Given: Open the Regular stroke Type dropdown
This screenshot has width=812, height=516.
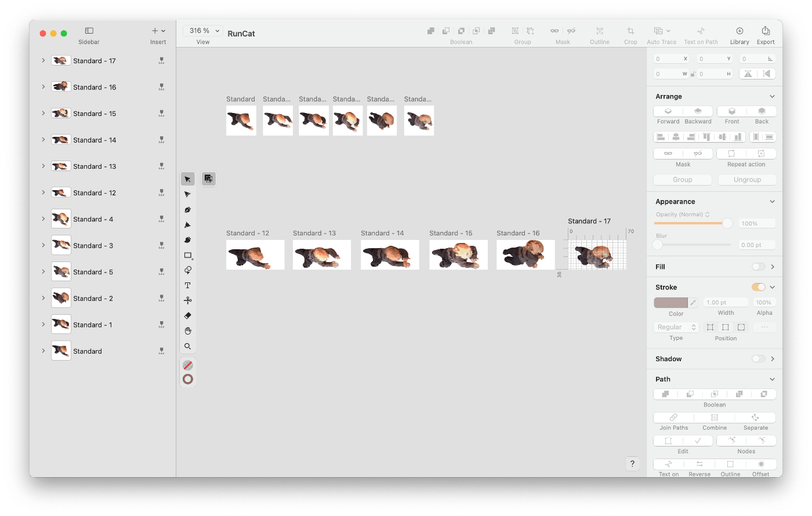Looking at the screenshot, I should tap(676, 328).
